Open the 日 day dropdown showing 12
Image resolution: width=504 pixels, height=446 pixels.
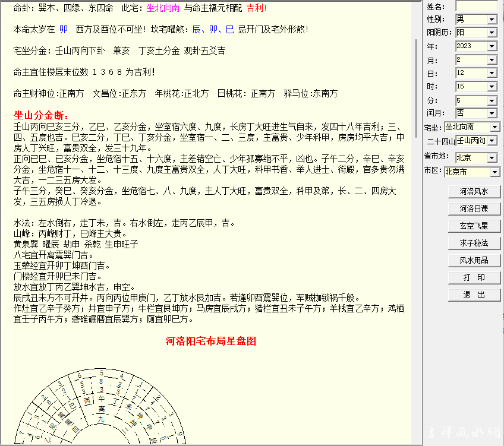[x=492, y=73]
